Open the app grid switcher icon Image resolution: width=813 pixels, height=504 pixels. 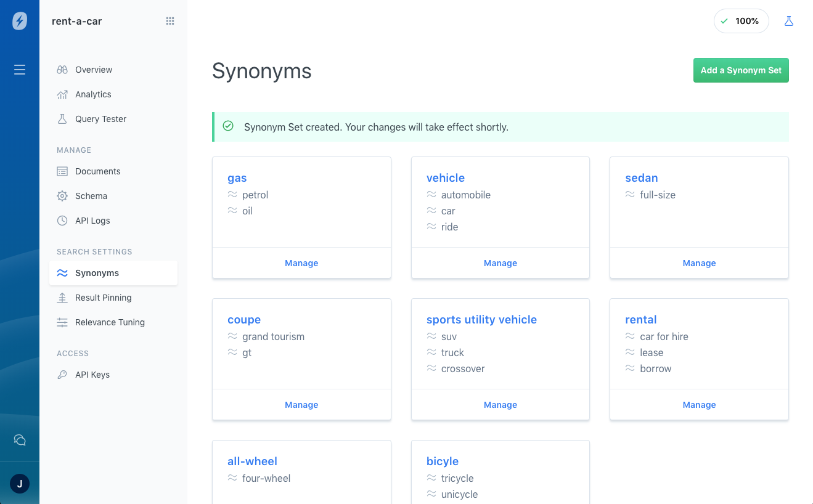[x=170, y=21]
